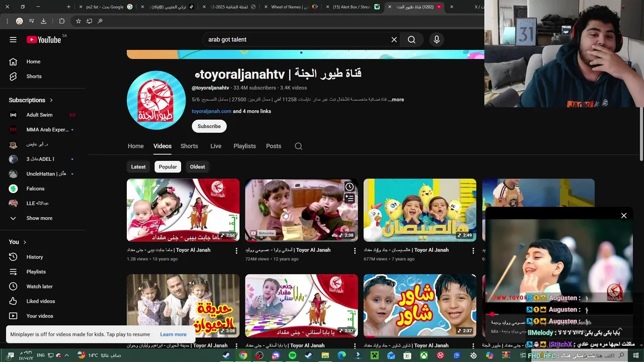Open Chrome's three-dot menu
This screenshot has width=644, height=362.
click(x=7, y=21)
